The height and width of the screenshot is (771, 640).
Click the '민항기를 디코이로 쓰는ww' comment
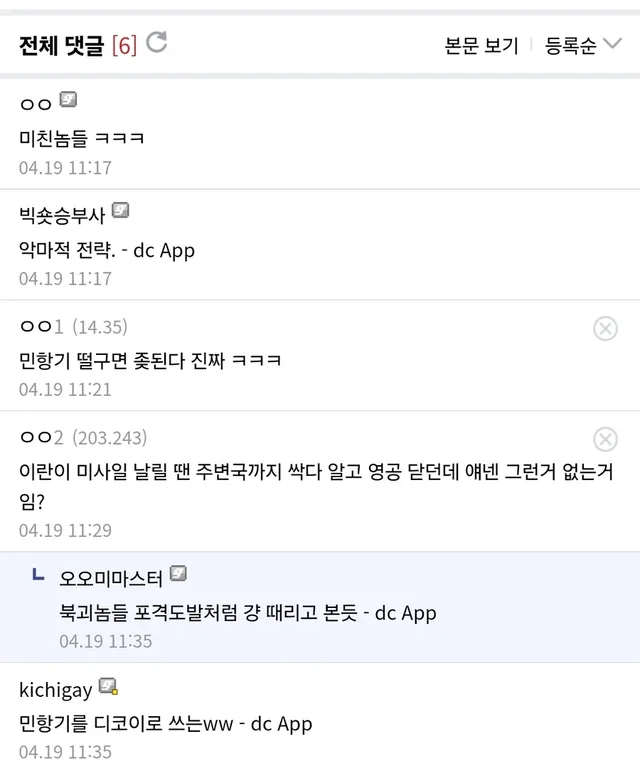166,723
